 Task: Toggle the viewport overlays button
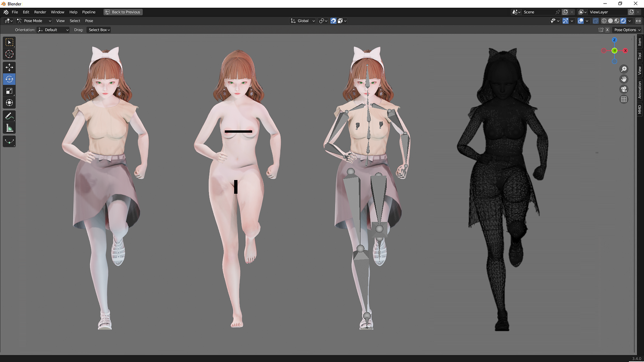click(580, 21)
